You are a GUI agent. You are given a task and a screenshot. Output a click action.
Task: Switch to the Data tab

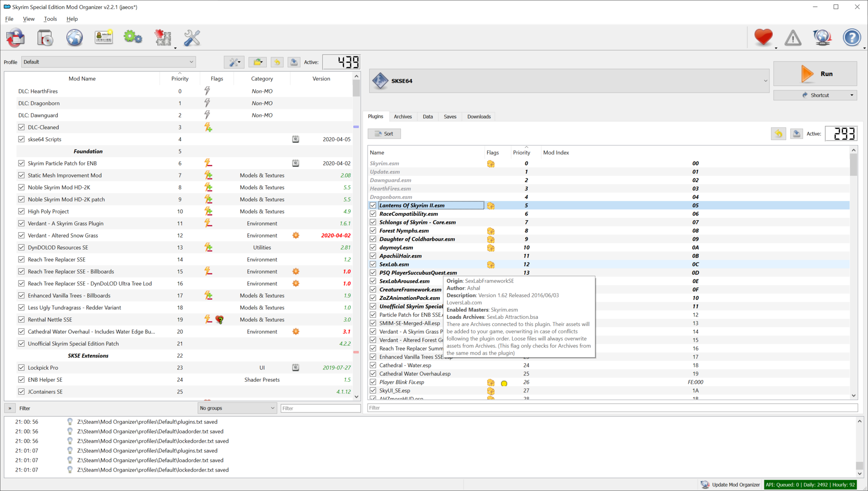point(428,117)
